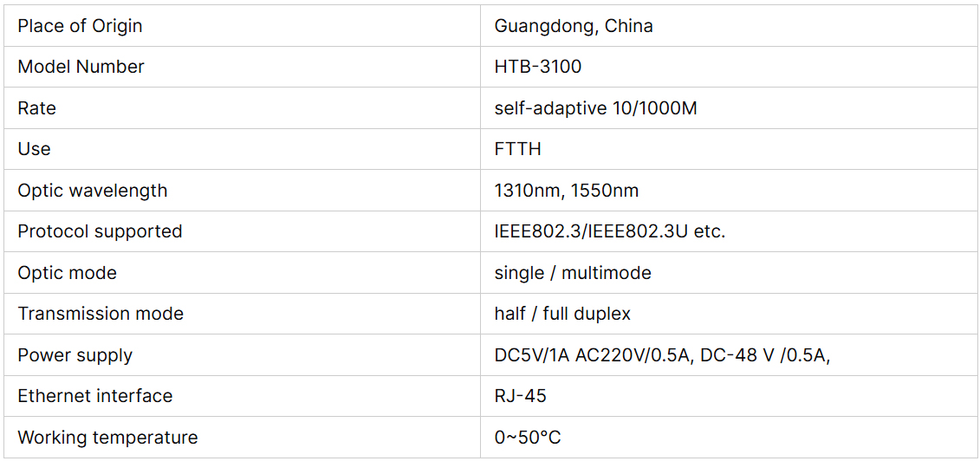Viewport: 980px width, 461px height.
Task: Click the 'IEEE802.3/IEEE802.3U etc.' value
Action: pos(610,231)
